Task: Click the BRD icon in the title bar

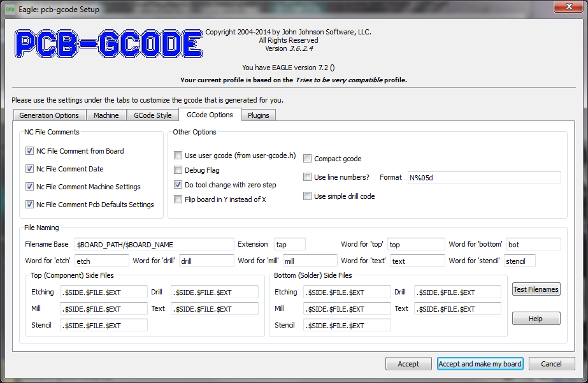Action: coord(10,10)
